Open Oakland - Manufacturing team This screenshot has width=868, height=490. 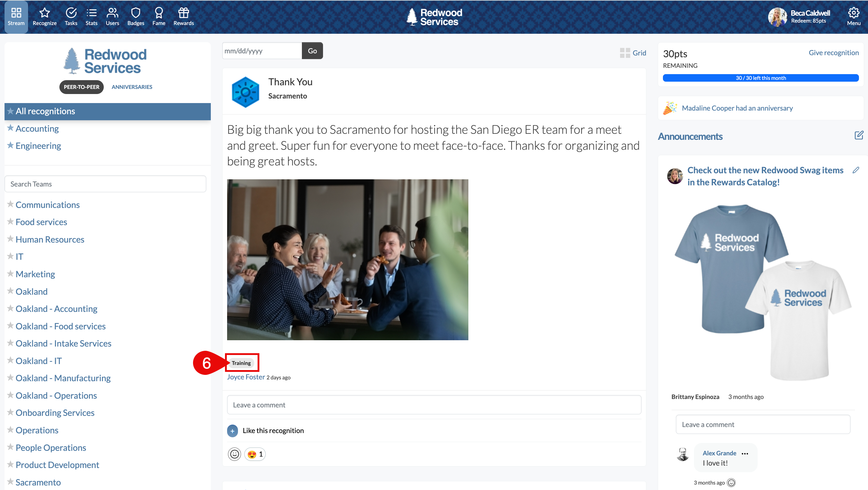[63, 378]
